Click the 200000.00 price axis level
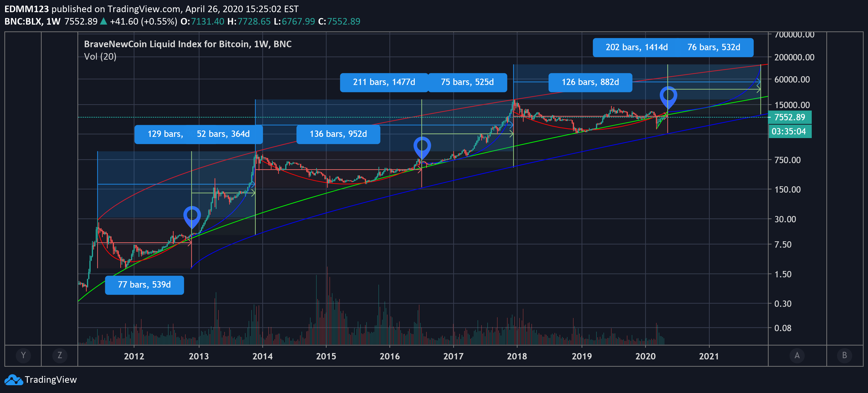Screen dimensions: 868x393 (794, 57)
